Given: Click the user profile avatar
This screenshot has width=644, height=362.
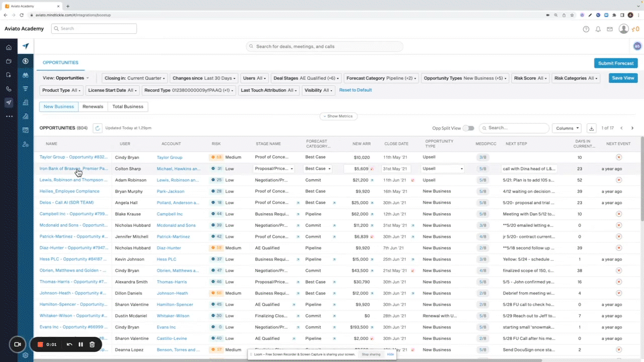Looking at the screenshot, I should pos(624,29).
